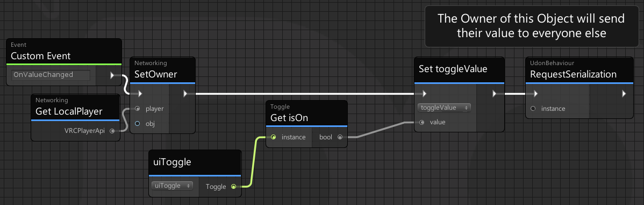
Task: Click the RequestSerialization flow output arrow
Action: coord(624,94)
